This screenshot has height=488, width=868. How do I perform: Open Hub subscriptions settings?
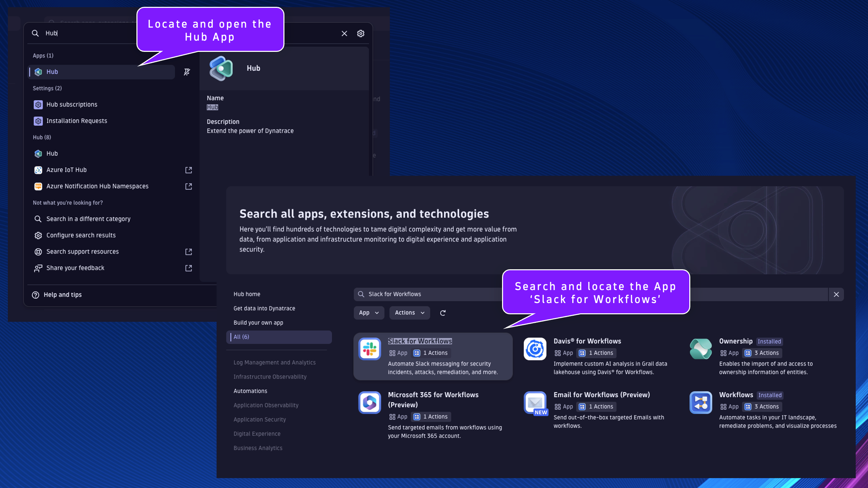point(72,104)
